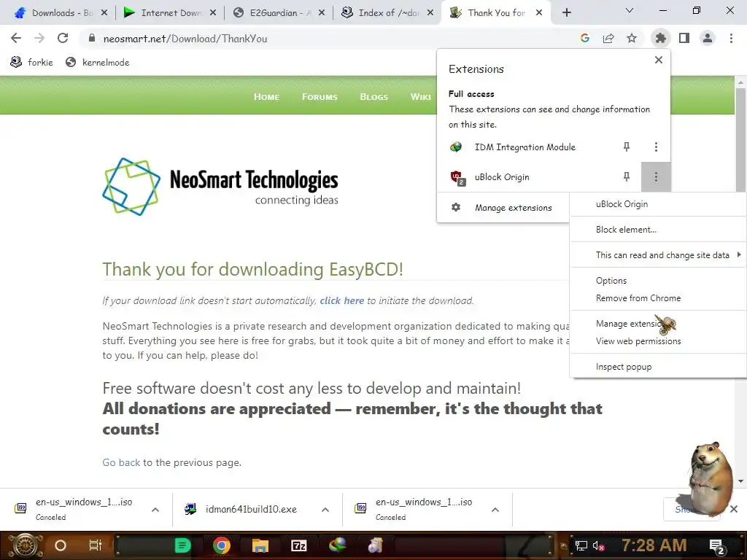
Task: Open Internet Download Manager taskbar icon
Action: [337, 545]
